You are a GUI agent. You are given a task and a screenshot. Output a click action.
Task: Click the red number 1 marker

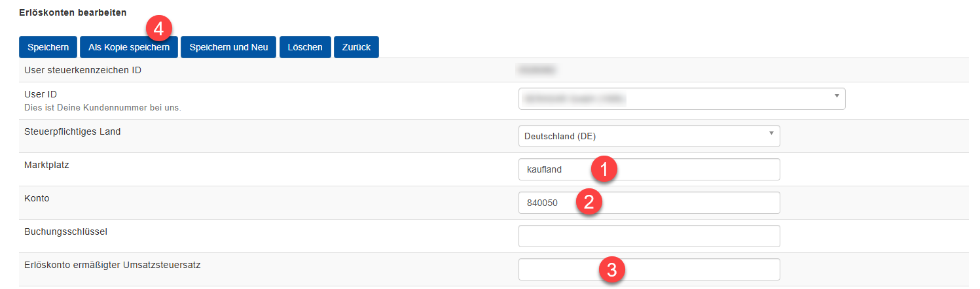[604, 169]
